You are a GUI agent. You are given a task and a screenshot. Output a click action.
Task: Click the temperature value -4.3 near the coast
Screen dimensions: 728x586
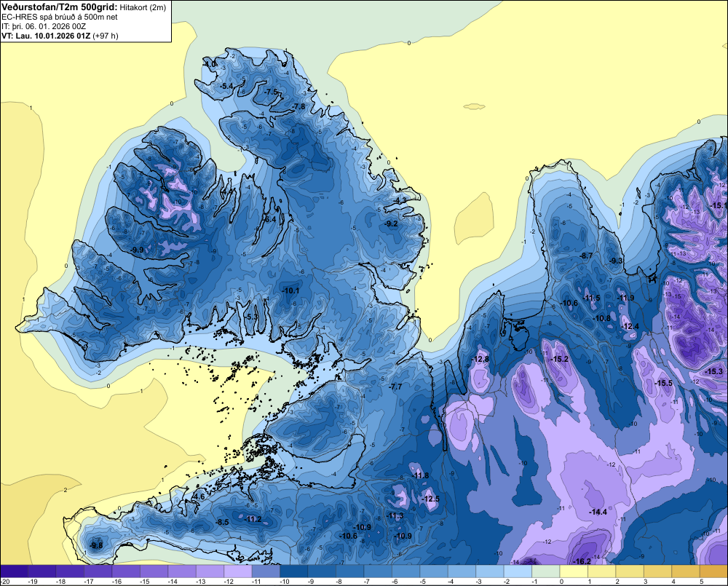[x=400, y=200]
